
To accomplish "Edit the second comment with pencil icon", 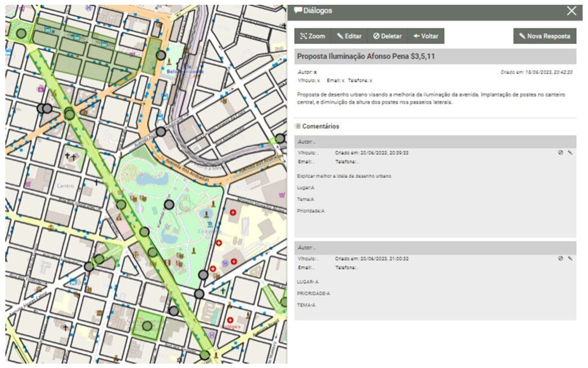I will pos(570,258).
